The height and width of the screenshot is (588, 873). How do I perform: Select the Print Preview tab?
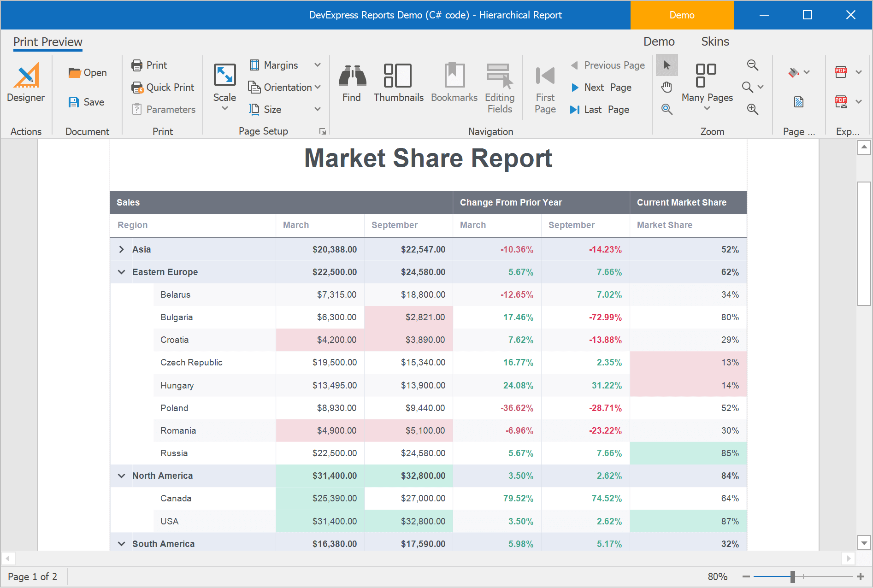click(48, 42)
